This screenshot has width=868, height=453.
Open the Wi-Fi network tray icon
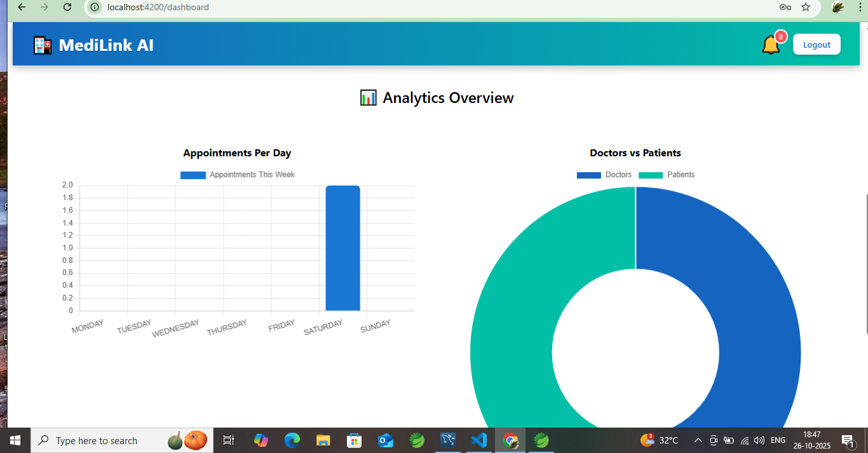pos(745,440)
